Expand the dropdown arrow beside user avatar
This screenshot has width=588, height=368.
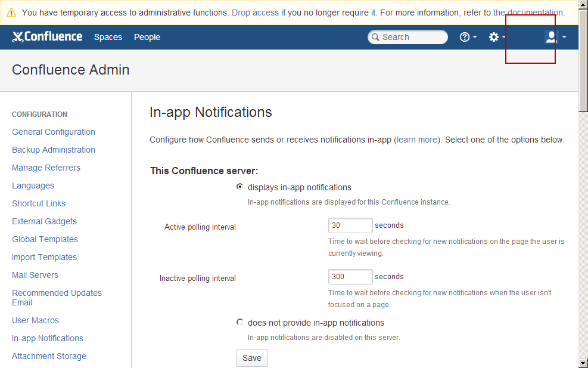(564, 37)
